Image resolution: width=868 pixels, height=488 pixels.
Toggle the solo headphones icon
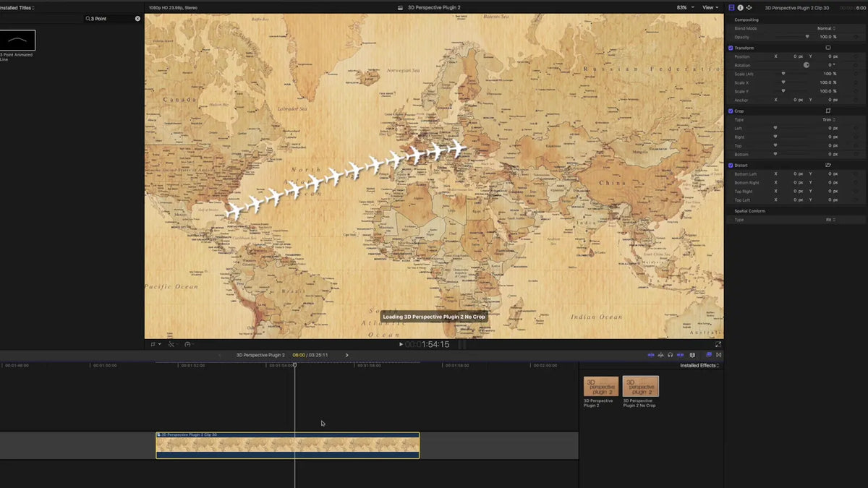(x=671, y=355)
